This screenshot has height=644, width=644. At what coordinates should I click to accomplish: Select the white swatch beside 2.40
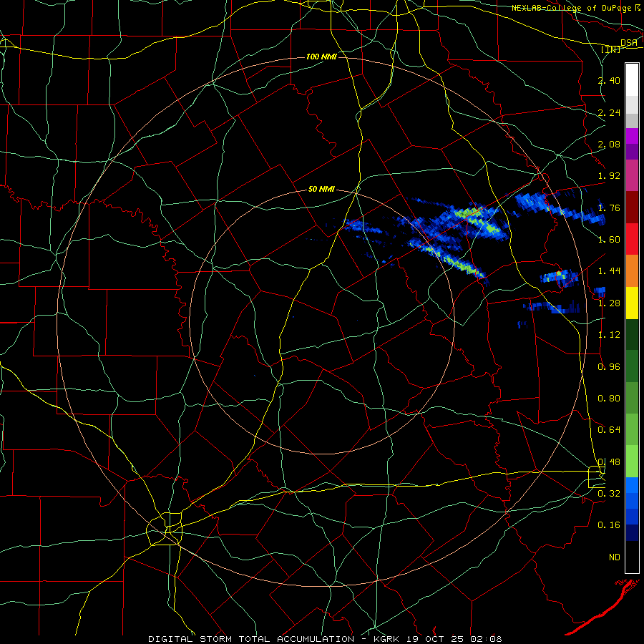coord(632,80)
